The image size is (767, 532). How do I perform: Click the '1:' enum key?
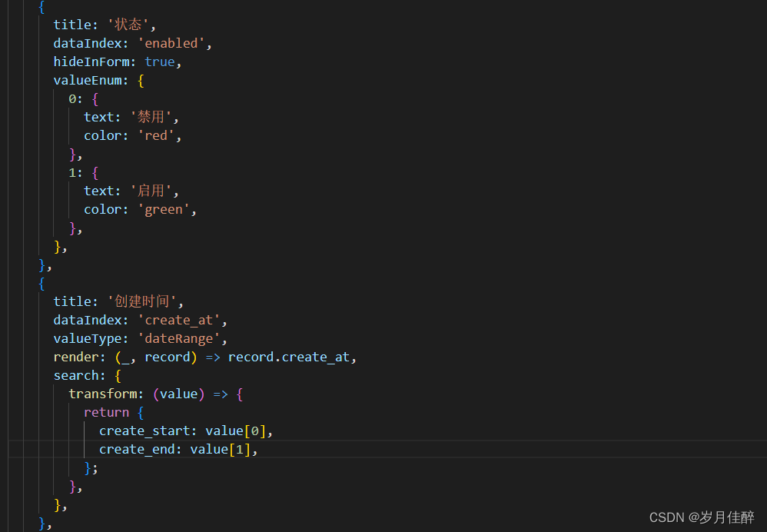pyautogui.click(x=75, y=173)
